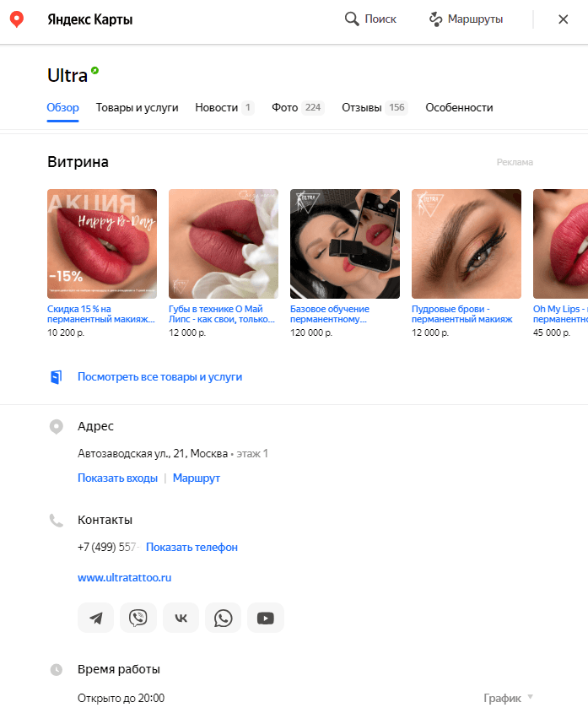Open the Viber contact icon
The height and width of the screenshot is (724, 588).
[x=138, y=618]
